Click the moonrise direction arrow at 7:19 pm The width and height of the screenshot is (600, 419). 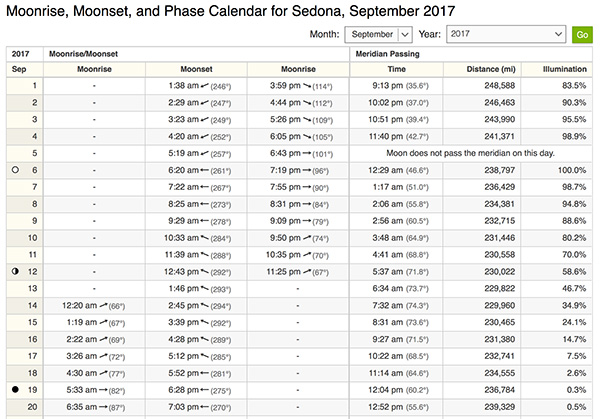pyautogui.click(x=307, y=170)
